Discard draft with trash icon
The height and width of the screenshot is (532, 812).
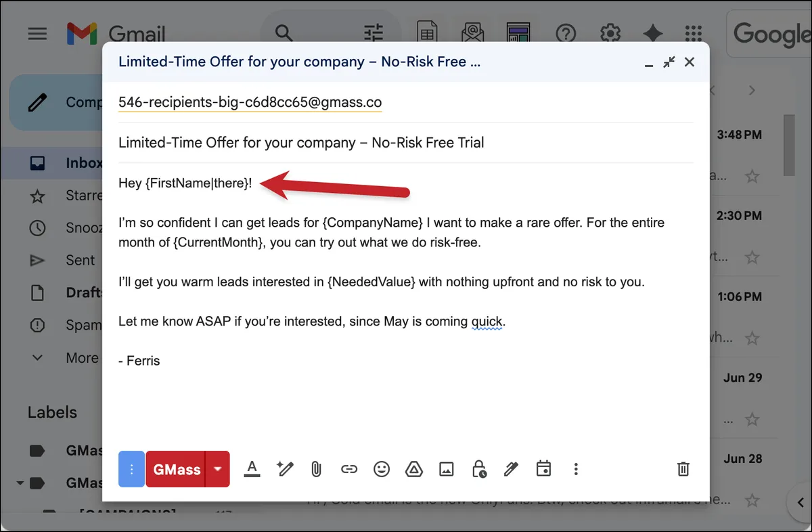(x=683, y=469)
